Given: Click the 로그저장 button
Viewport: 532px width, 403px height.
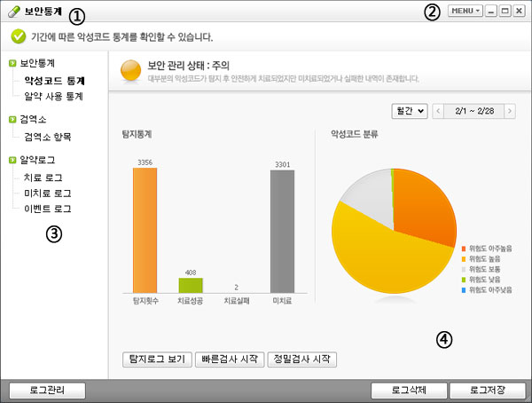Looking at the screenshot, I should pyautogui.click(x=487, y=390).
